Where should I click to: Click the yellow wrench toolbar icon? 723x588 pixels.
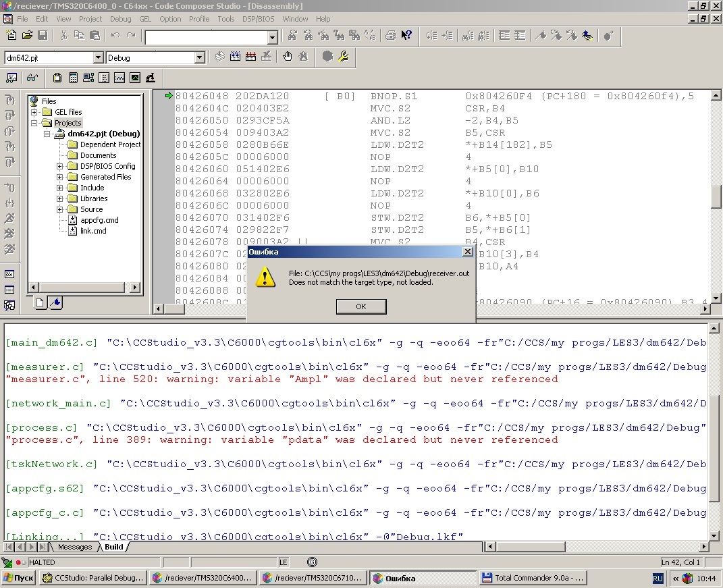pos(343,57)
